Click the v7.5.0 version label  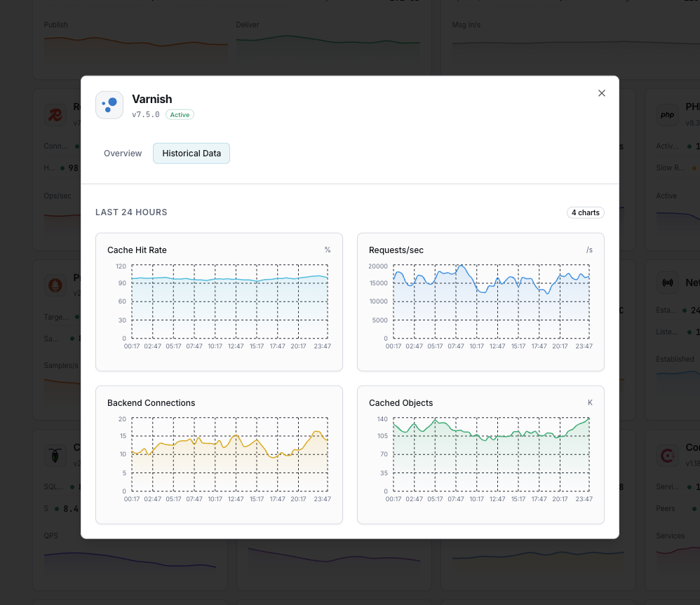[x=146, y=114]
